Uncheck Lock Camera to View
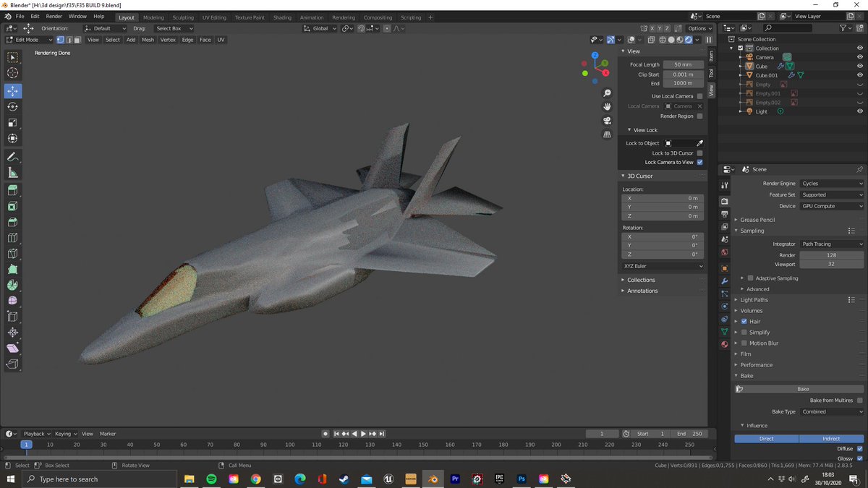Image resolution: width=868 pixels, height=488 pixels. pos(699,163)
